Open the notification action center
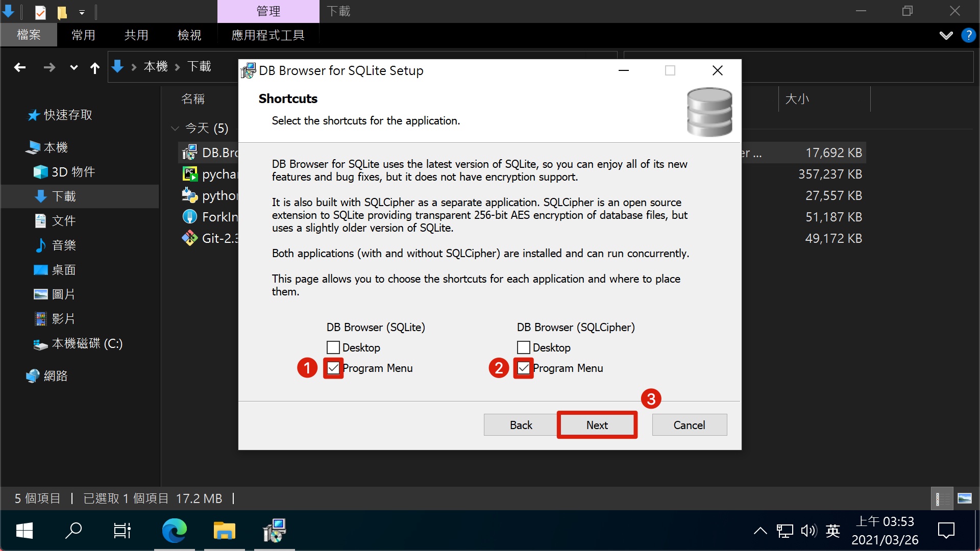Image resolution: width=980 pixels, height=551 pixels. click(x=946, y=531)
